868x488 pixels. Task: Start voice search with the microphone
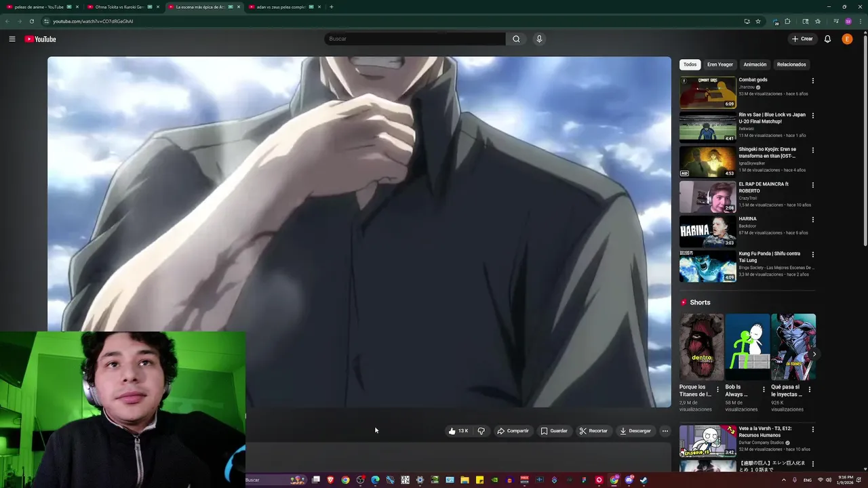(x=539, y=39)
